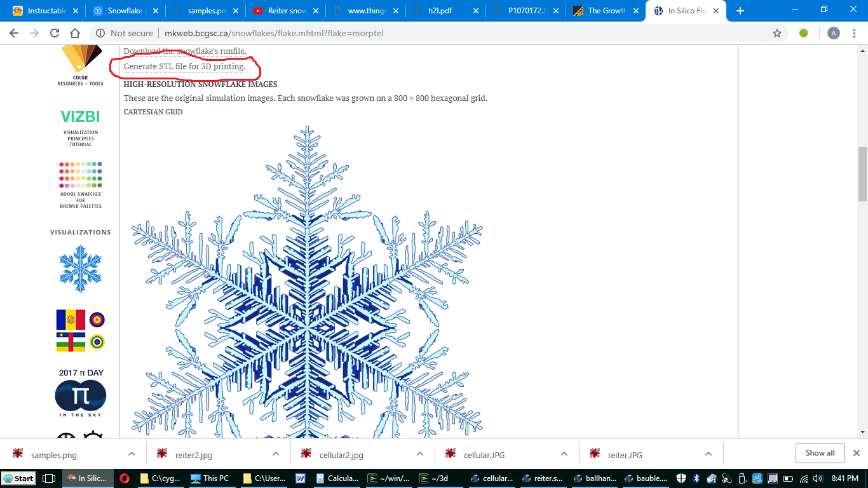
Task: Open the ~/win terminal taskbar window
Action: pos(389,478)
